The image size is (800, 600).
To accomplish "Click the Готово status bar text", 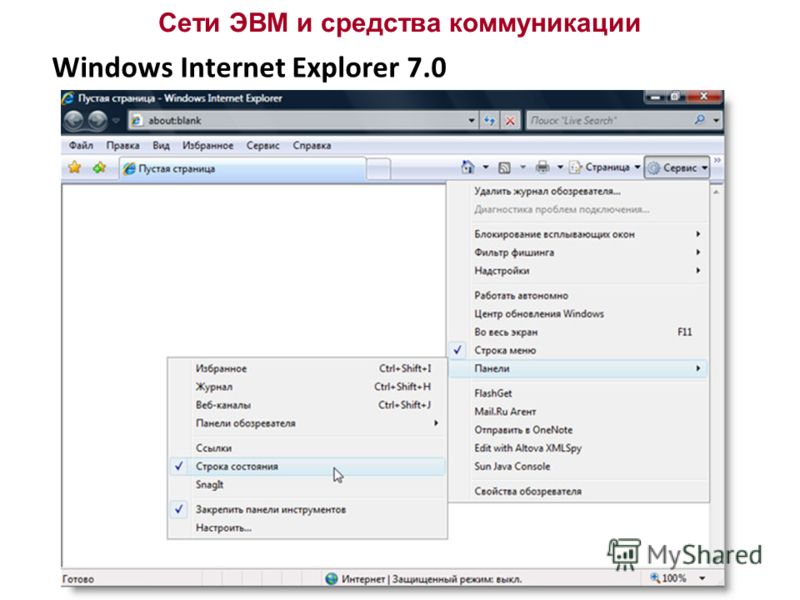I will [78, 580].
